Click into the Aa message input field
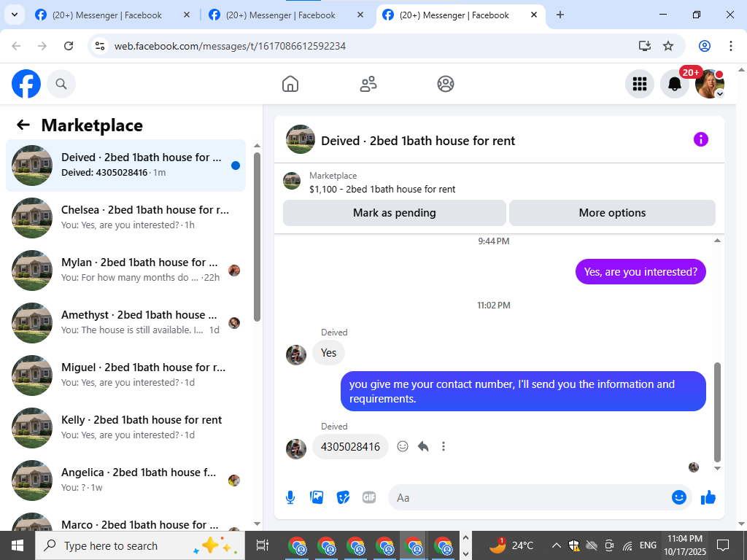Screen dimensions: 747x560 click(x=529, y=497)
